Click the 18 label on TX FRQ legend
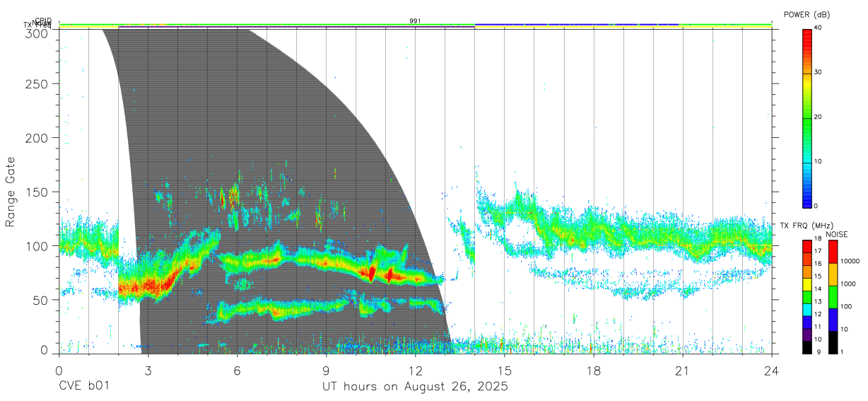This screenshot has width=868, height=401. [818, 238]
